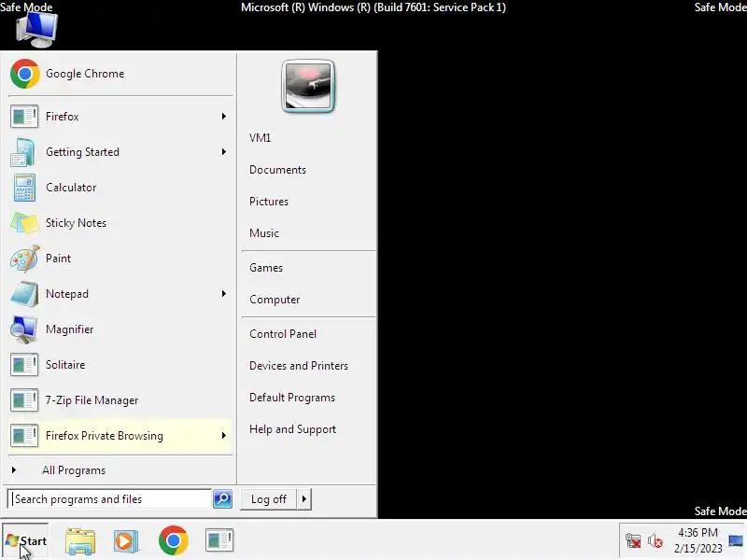Click the user account picture

pyautogui.click(x=308, y=86)
